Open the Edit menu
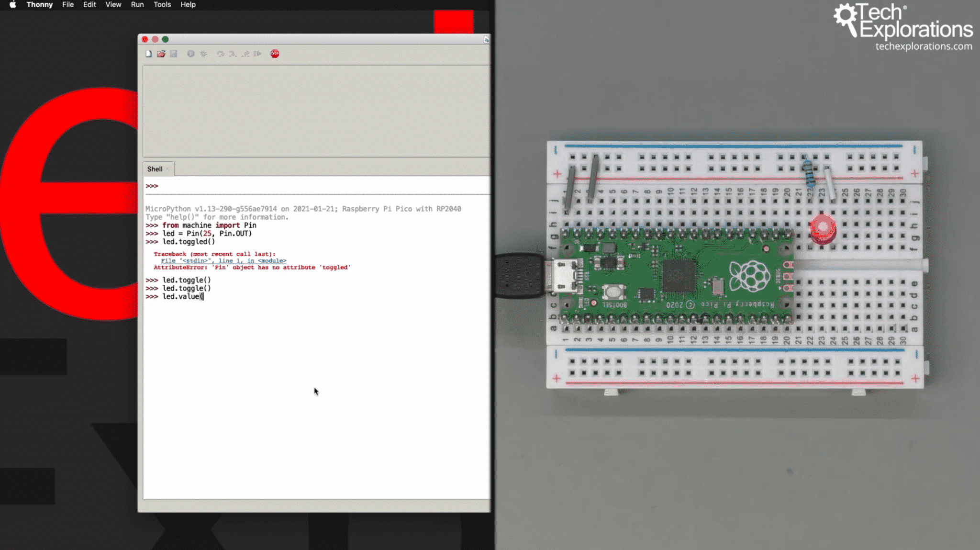 click(x=89, y=5)
